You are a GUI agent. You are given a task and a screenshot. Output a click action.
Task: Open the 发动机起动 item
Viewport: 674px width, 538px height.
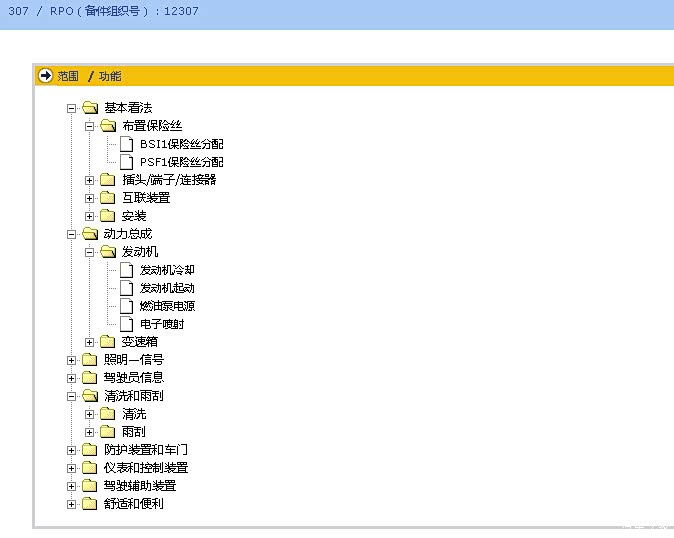[167, 288]
